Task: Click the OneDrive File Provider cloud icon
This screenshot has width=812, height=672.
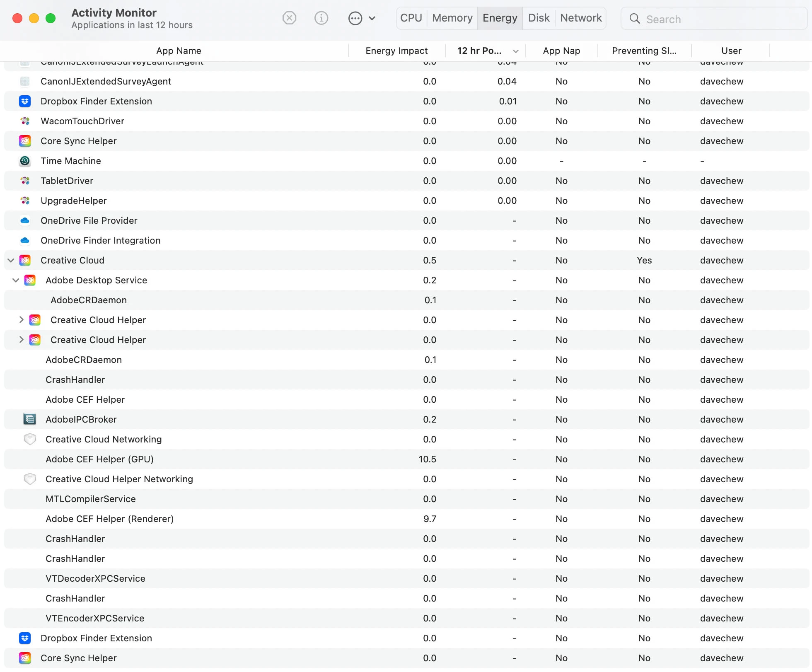Action: [x=25, y=220]
